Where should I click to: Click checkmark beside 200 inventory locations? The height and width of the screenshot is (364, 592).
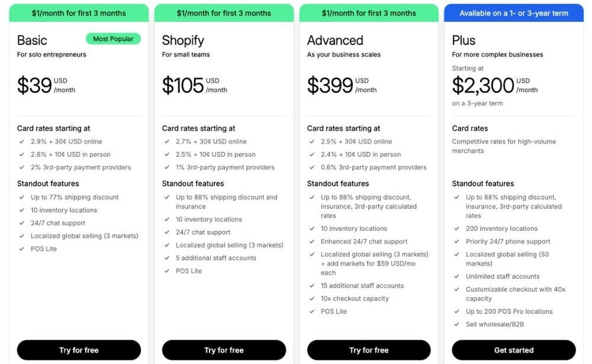pyautogui.click(x=456, y=228)
